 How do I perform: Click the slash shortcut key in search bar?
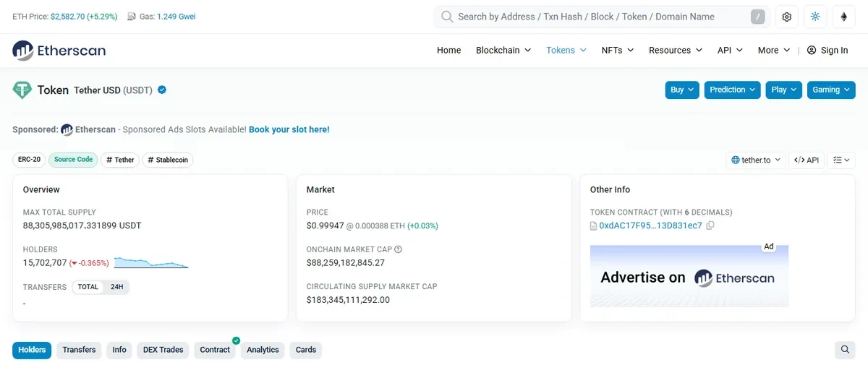(757, 17)
